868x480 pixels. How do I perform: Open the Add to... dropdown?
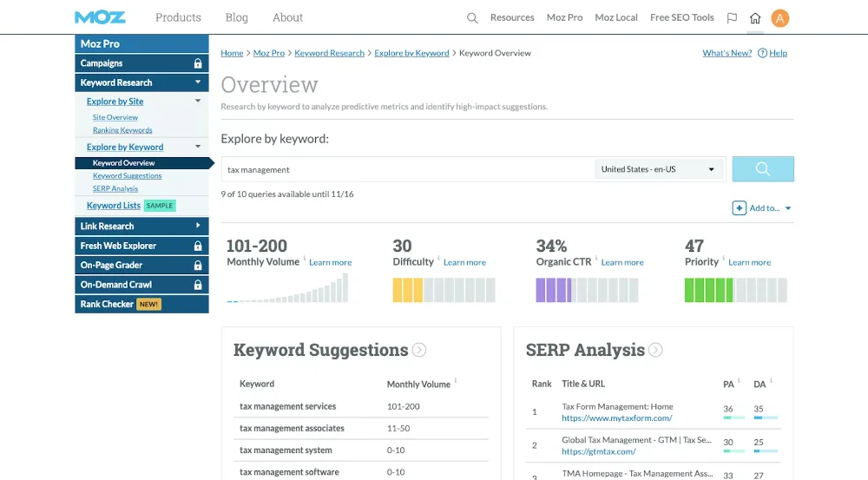coord(762,208)
